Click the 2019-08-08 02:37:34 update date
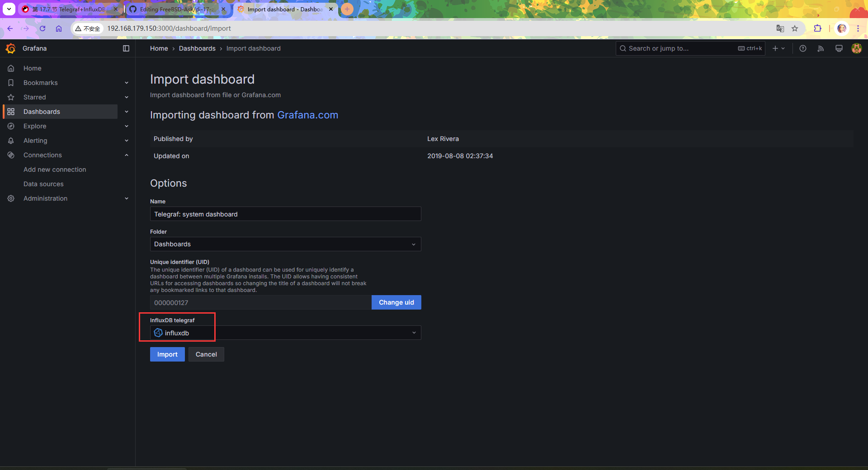868x470 pixels. 460,156
